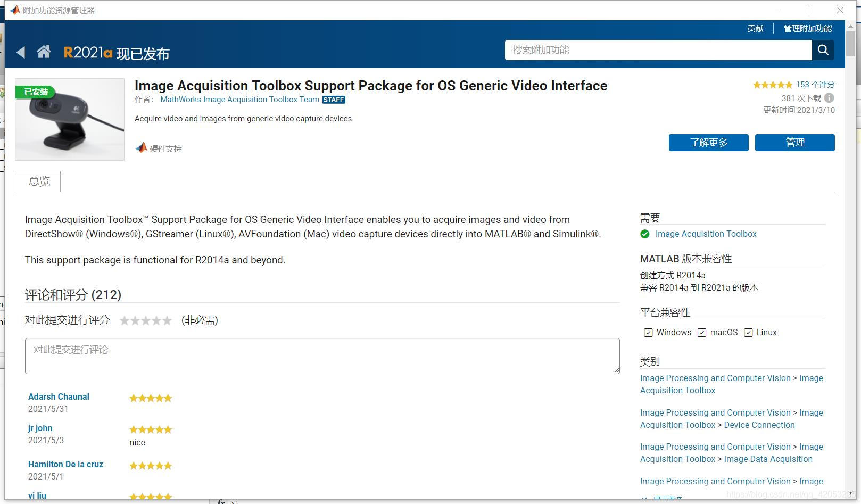861x504 pixels.
Task: Click the MATLAB logo in the title bar
Action: [15, 10]
